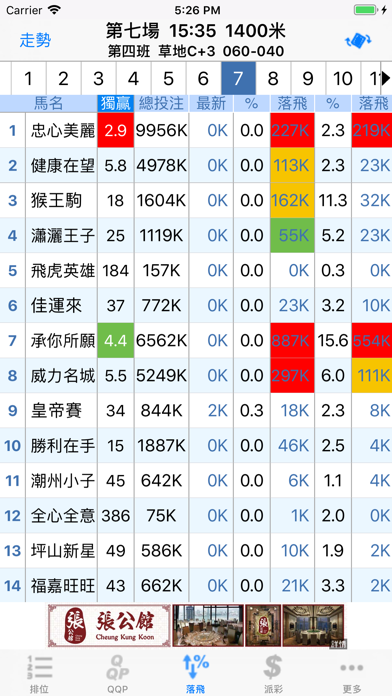Select race number 6 tab
This screenshot has width=392, height=696.
tap(203, 79)
